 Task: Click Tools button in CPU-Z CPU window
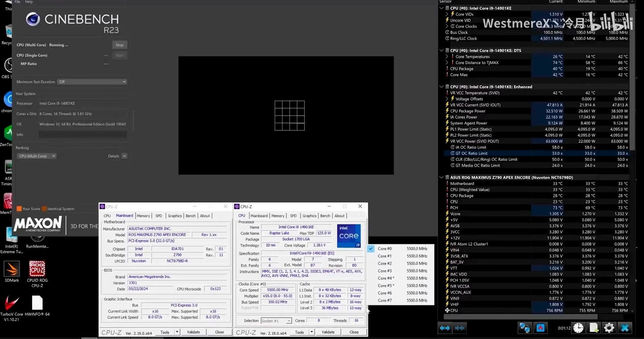[x=299, y=332]
